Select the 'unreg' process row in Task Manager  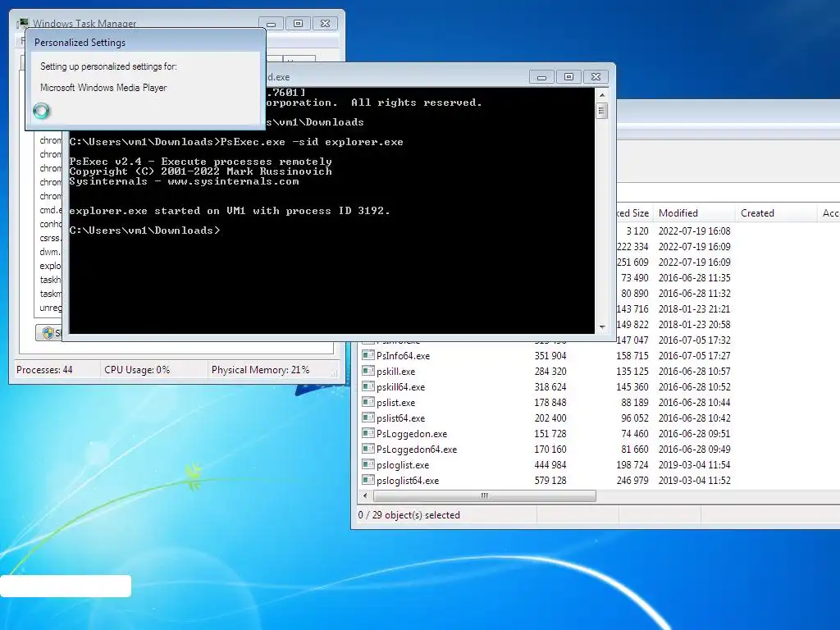coord(51,308)
